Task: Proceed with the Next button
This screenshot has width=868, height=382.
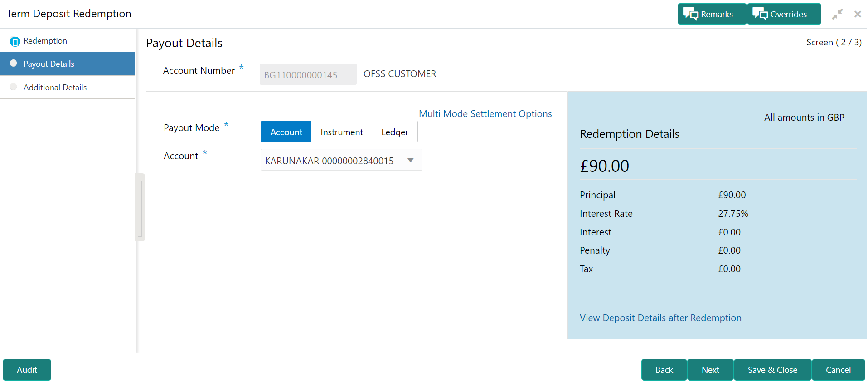Action: tap(710, 370)
